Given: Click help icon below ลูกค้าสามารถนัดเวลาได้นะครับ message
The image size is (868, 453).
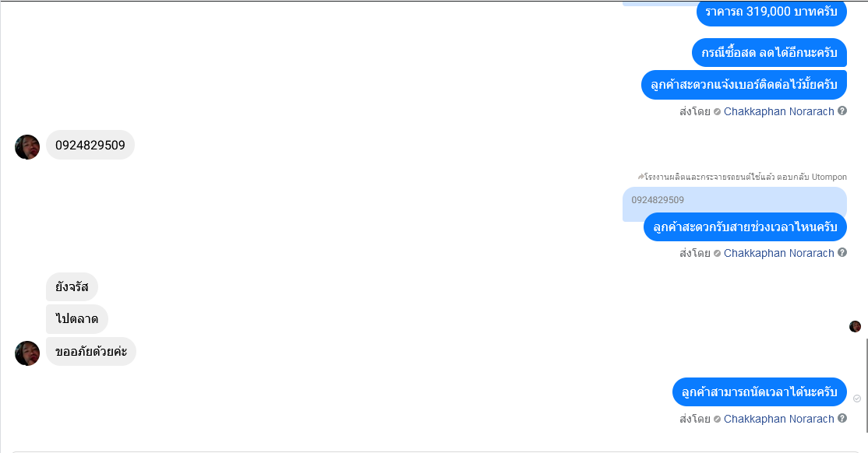Looking at the screenshot, I should 842,418.
